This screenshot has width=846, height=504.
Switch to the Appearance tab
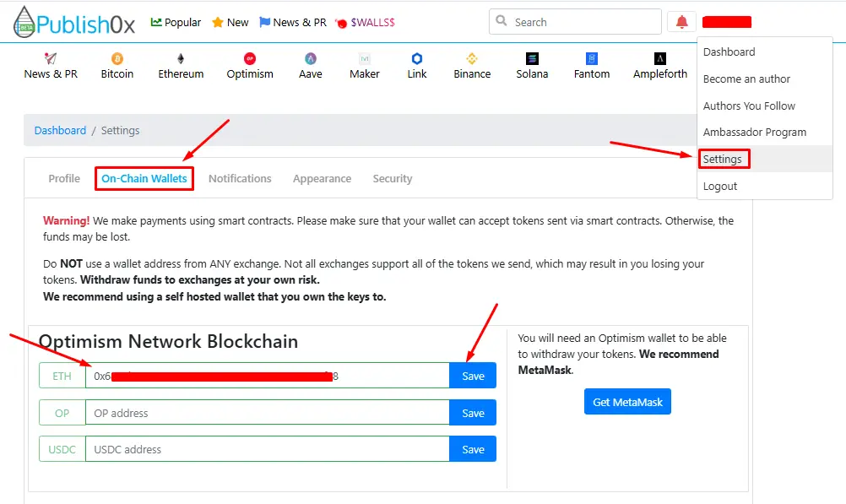click(323, 179)
